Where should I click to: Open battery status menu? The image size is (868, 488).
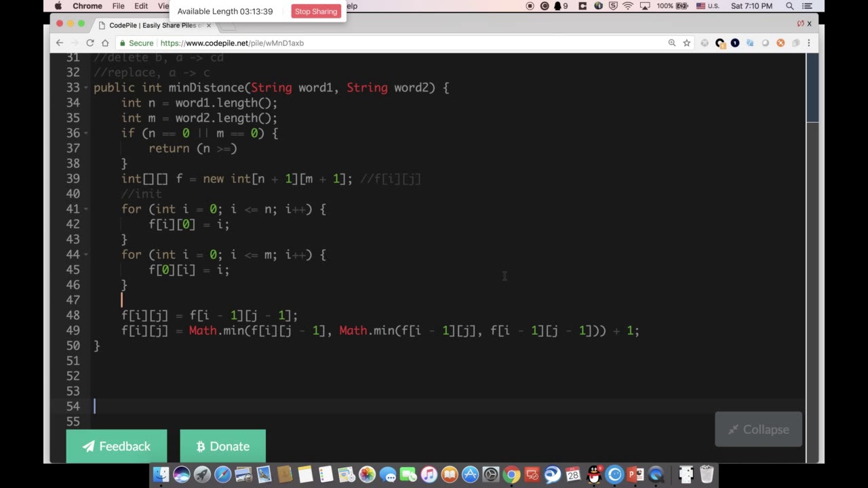point(673,6)
